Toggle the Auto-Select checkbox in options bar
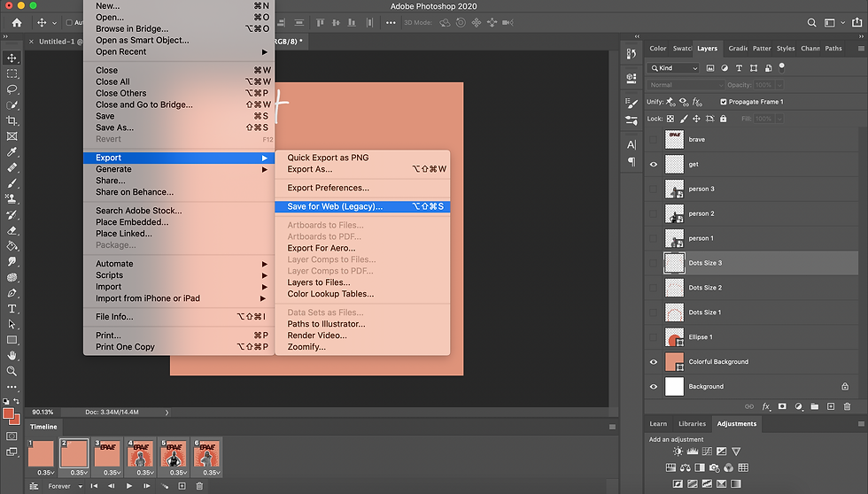Screen dimensions: 868x494 (69, 23)
